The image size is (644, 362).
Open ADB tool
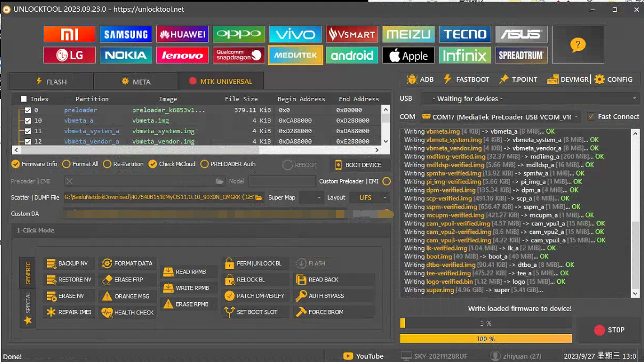pyautogui.click(x=420, y=79)
